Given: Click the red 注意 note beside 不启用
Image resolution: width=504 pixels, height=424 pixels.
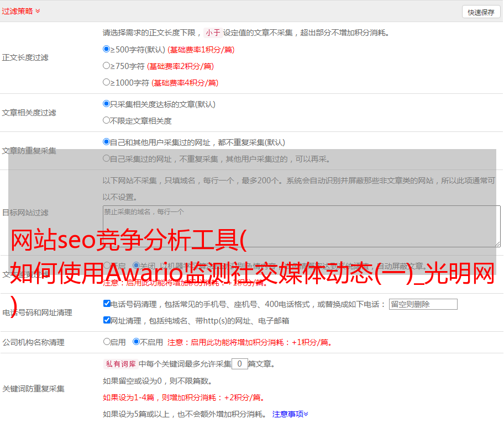Looking at the screenshot, I should pos(249,342).
